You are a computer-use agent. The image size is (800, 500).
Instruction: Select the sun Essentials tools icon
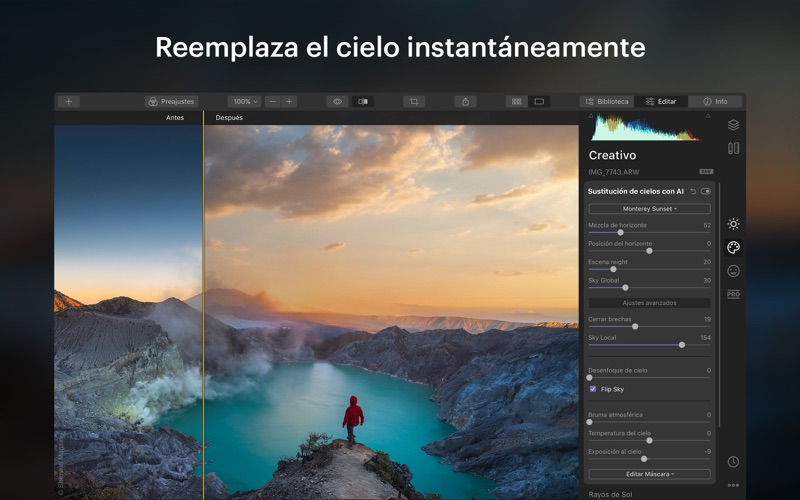(733, 224)
